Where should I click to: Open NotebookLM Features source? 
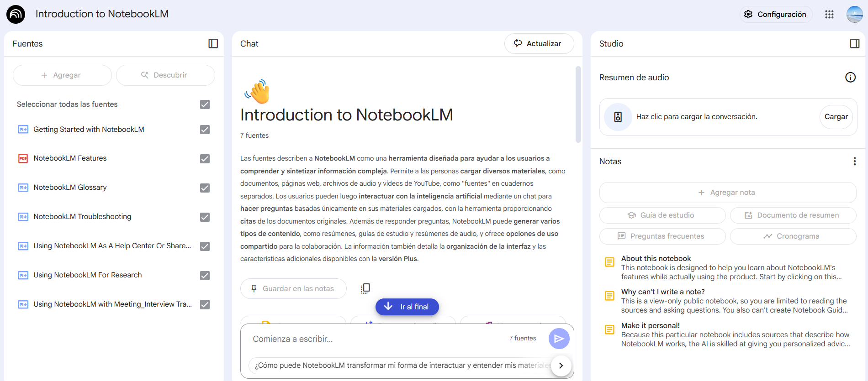(x=70, y=158)
